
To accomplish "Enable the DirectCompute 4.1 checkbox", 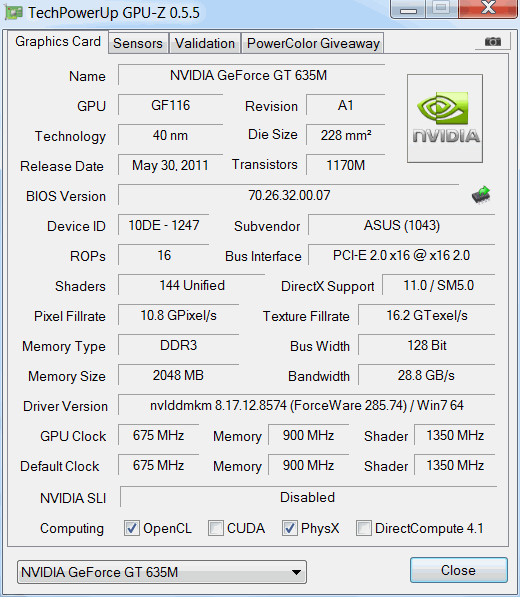I will coord(364,528).
